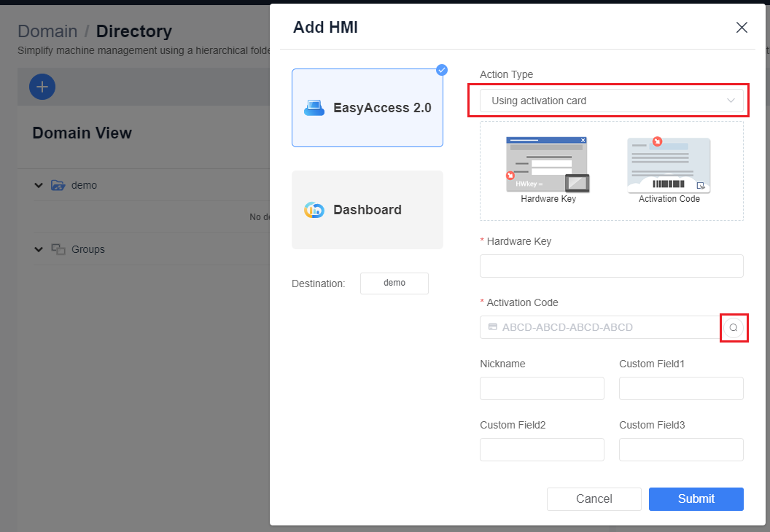Focus the Custom Field3 input
770x532 pixels.
tap(681, 450)
